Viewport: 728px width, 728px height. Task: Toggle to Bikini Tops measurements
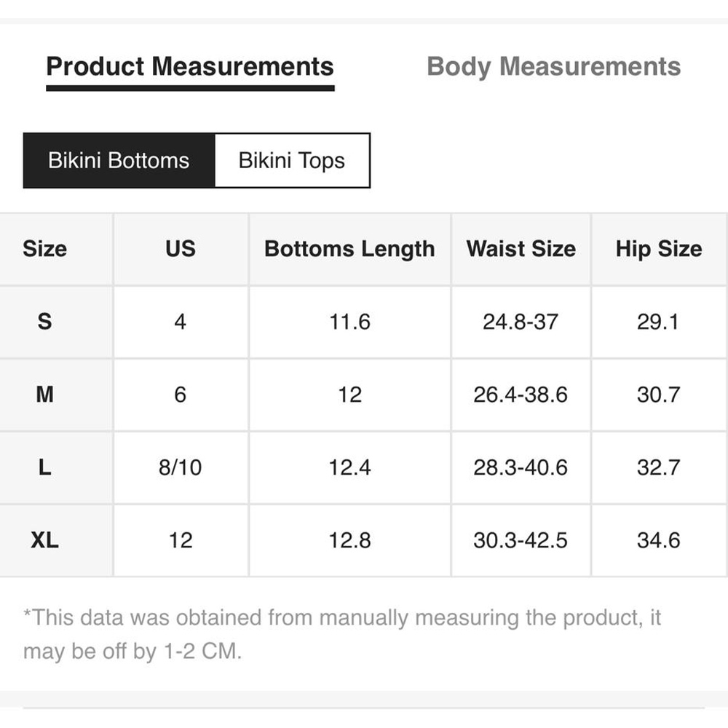pos(292,161)
